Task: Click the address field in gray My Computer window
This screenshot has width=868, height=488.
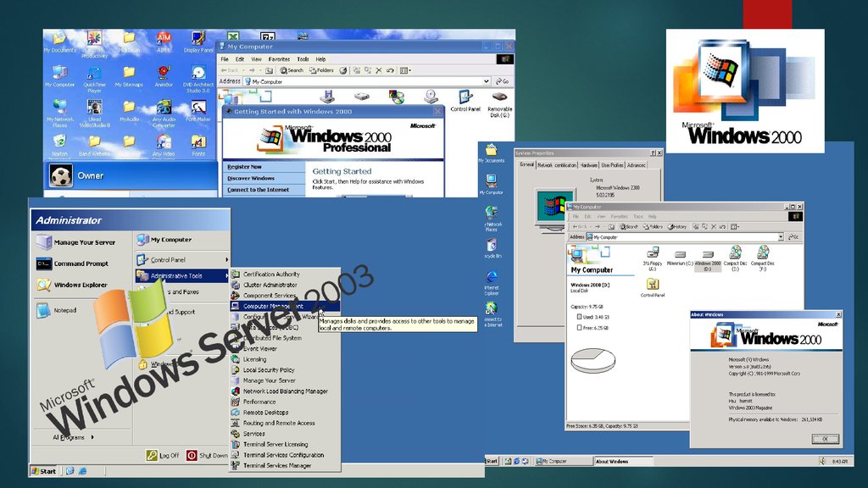Action: point(685,237)
